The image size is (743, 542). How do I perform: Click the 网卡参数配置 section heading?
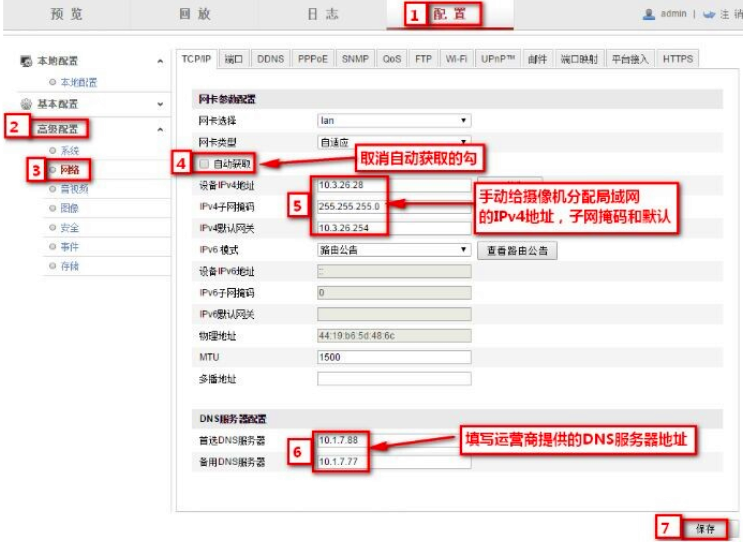[x=227, y=99]
